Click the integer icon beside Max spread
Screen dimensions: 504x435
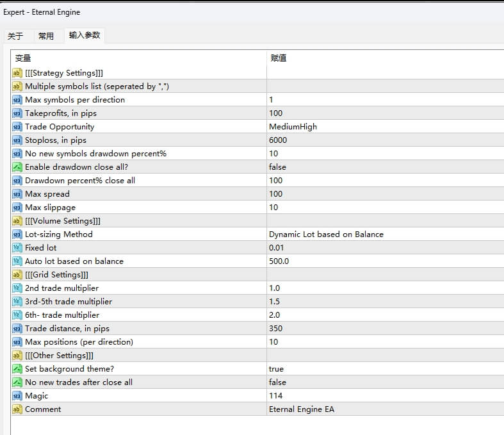pos(17,194)
